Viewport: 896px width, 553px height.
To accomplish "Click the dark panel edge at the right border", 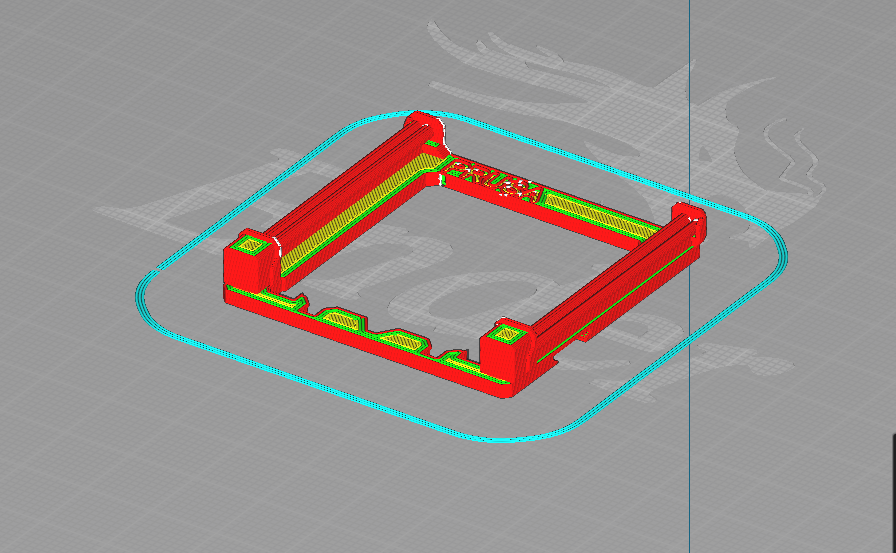I will click(893, 490).
